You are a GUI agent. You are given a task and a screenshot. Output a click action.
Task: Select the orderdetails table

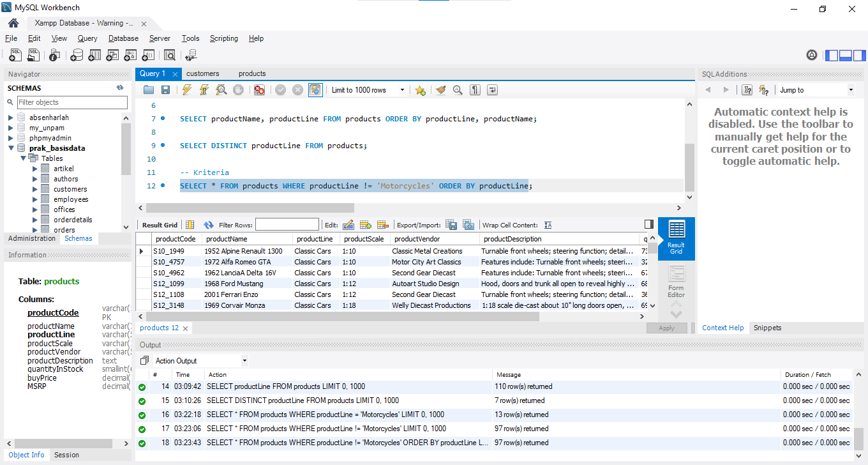[73, 220]
